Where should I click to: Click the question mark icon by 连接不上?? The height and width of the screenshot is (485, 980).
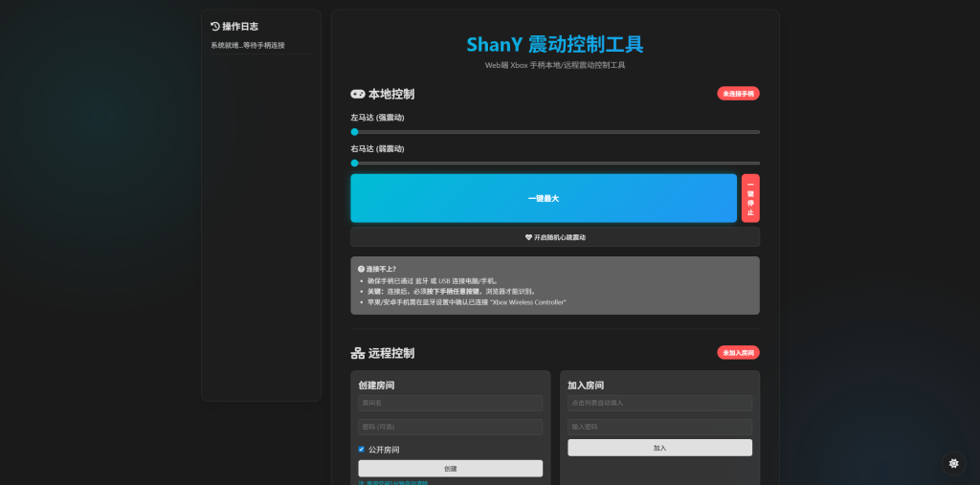pos(361,269)
